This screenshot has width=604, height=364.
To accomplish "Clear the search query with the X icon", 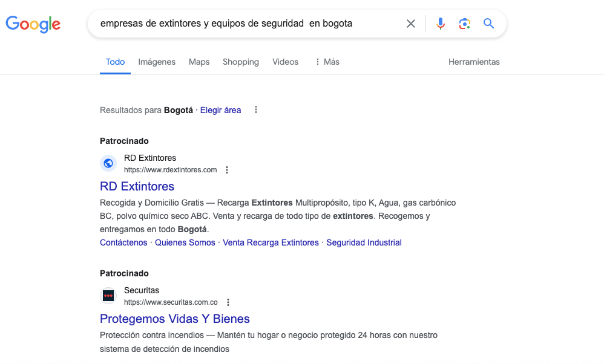I will pyautogui.click(x=410, y=24).
